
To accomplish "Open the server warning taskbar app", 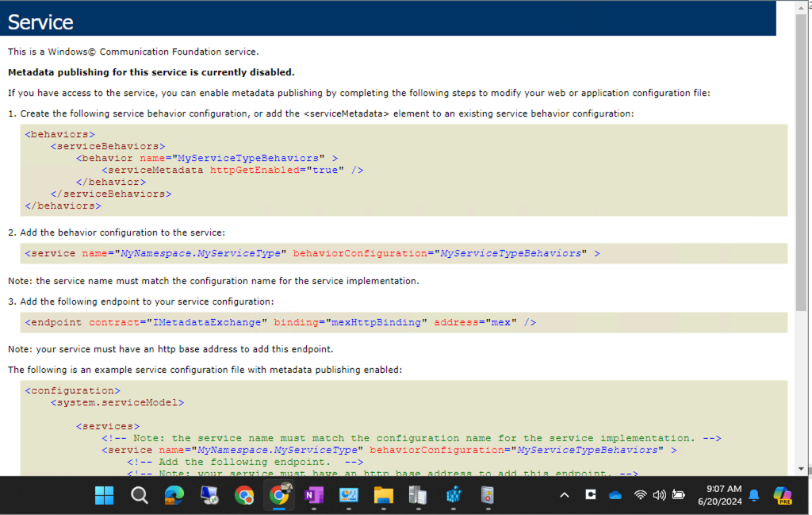I will [x=488, y=495].
